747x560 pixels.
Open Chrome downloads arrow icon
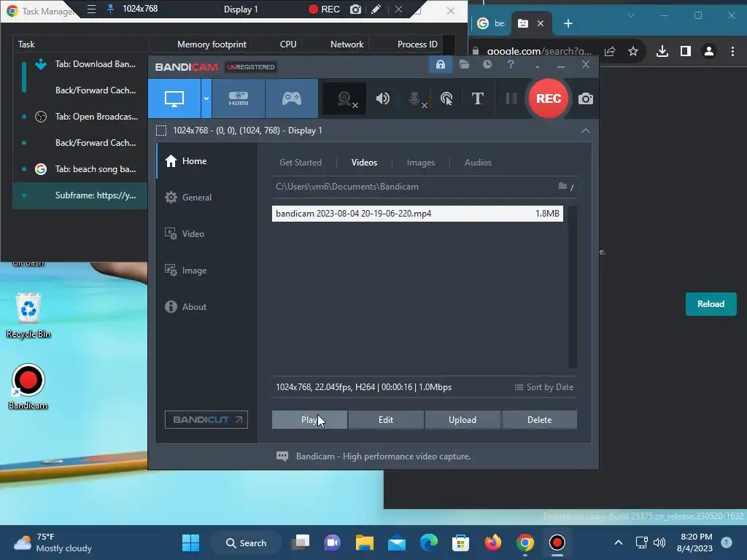662,51
